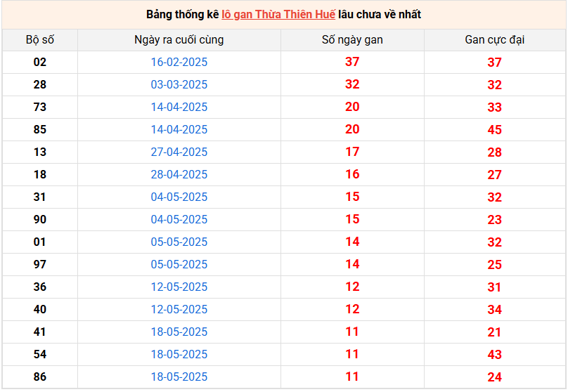This screenshot has width=568, height=392.
Task: Click the "Ngày ra cuối cùng" column header
Action: pos(179,39)
